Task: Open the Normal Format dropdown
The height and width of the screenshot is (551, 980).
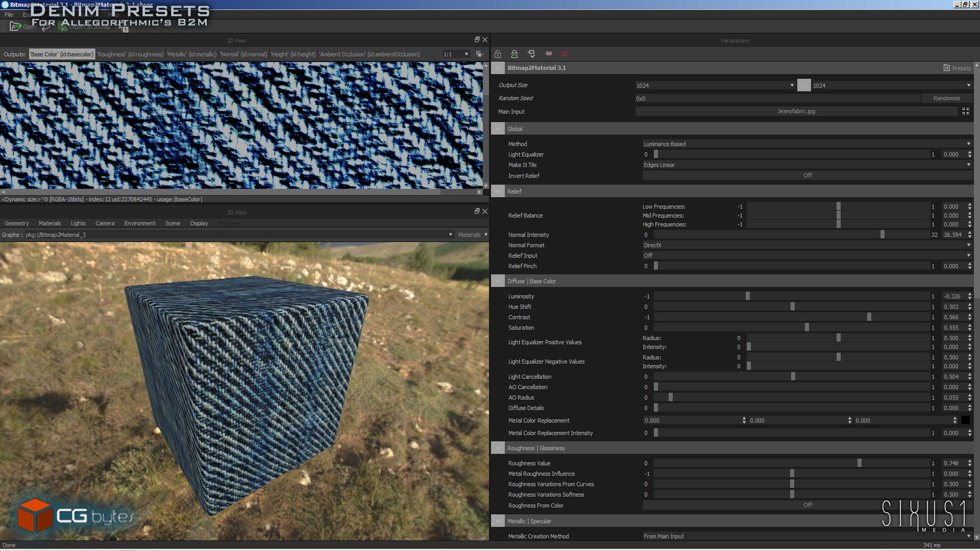Action: coord(807,245)
